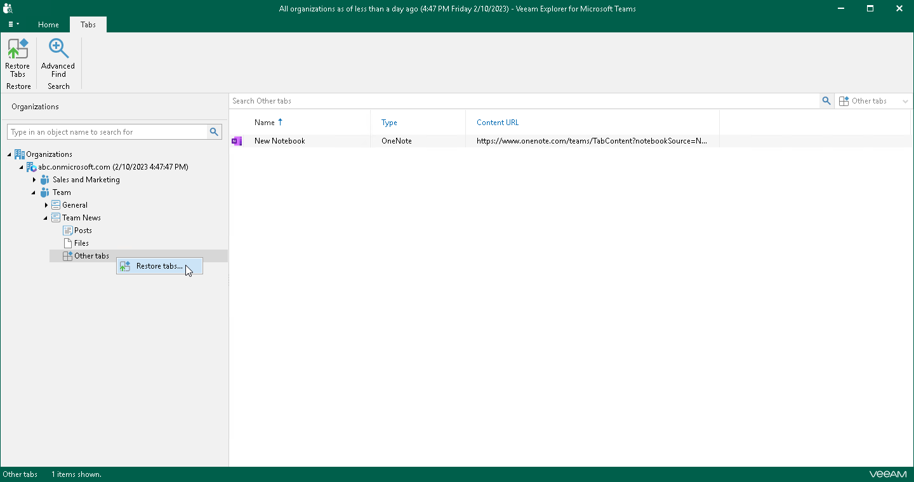The image size is (914, 482).
Task: Select the Organizations root label
Action: tap(49, 154)
